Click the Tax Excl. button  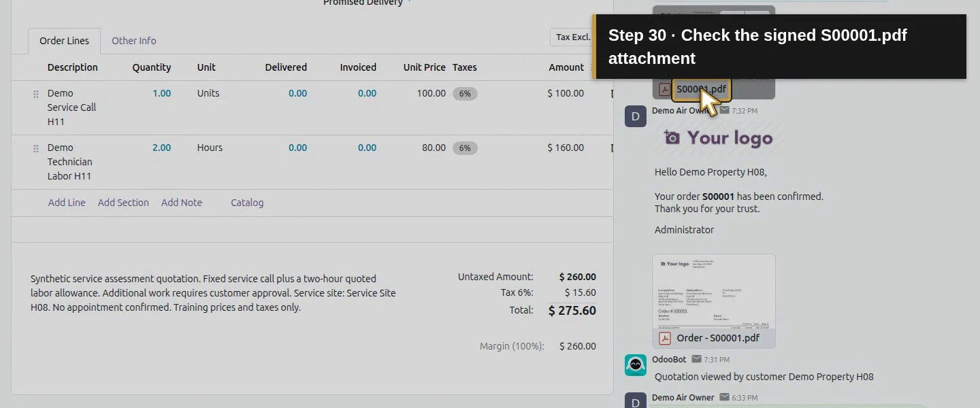coord(573,37)
